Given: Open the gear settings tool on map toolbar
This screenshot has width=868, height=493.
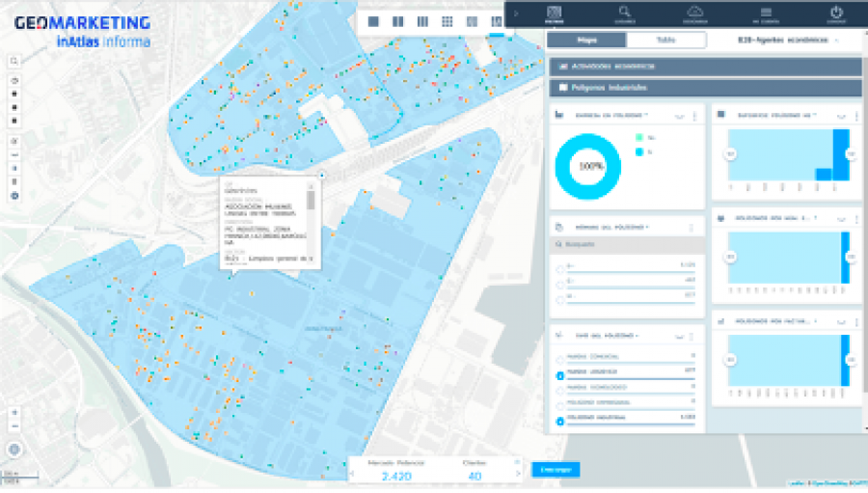Looking at the screenshot, I should point(14,196).
